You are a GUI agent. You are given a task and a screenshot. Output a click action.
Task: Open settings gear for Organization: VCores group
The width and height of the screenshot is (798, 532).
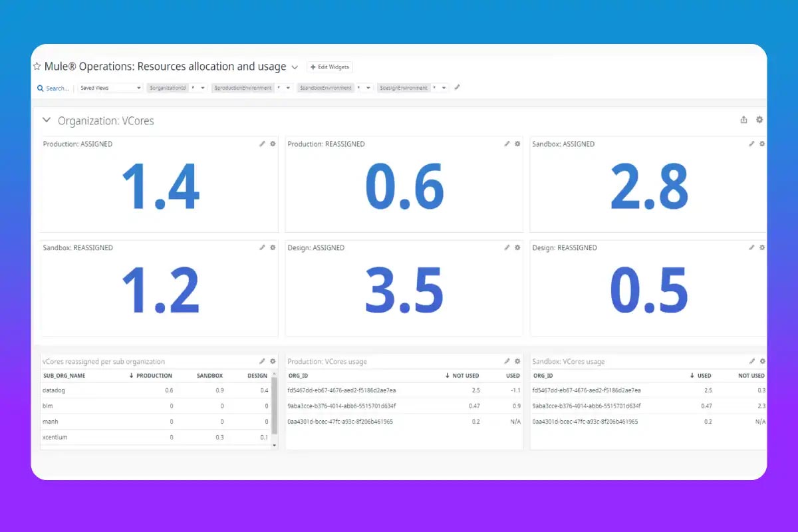tap(759, 120)
